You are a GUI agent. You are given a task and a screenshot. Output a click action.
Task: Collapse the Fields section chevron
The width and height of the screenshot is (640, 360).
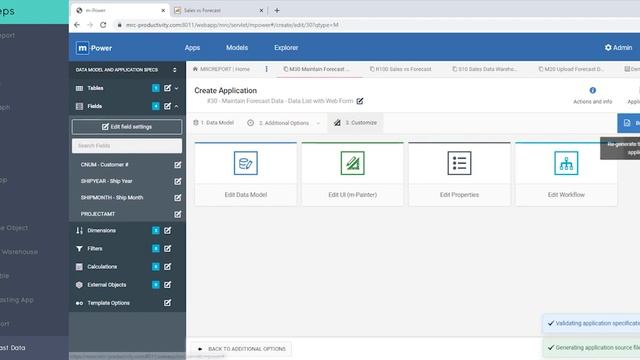(176, 106)
